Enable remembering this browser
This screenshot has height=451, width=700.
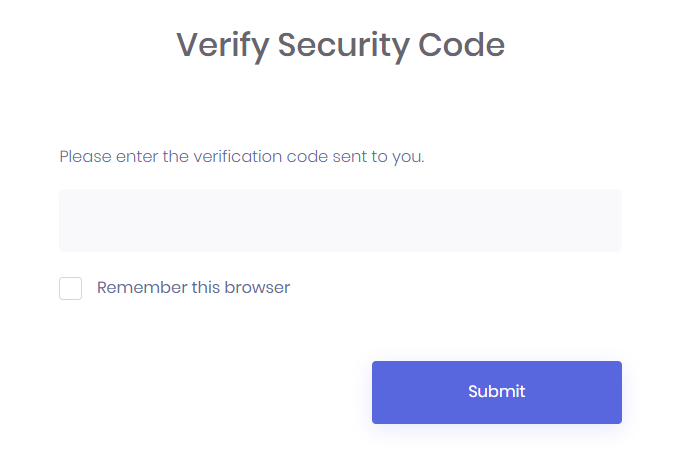pos(70,289)
